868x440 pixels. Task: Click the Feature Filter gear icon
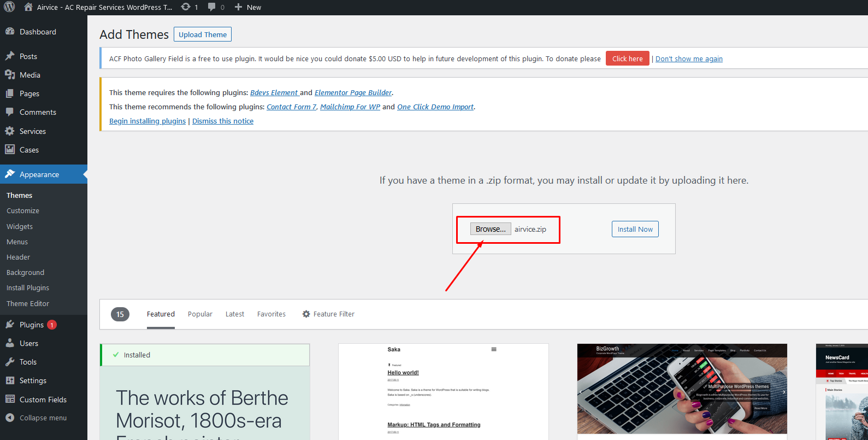(306, 314)
